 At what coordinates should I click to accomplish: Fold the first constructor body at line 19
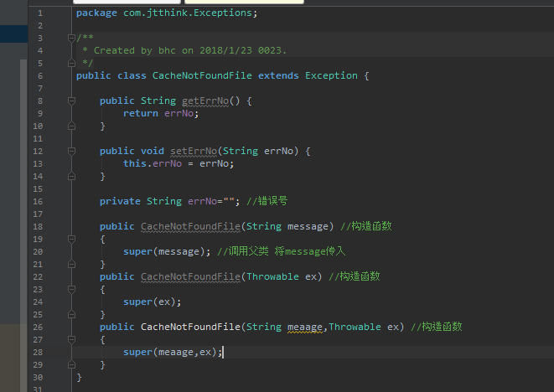(71, 239)
